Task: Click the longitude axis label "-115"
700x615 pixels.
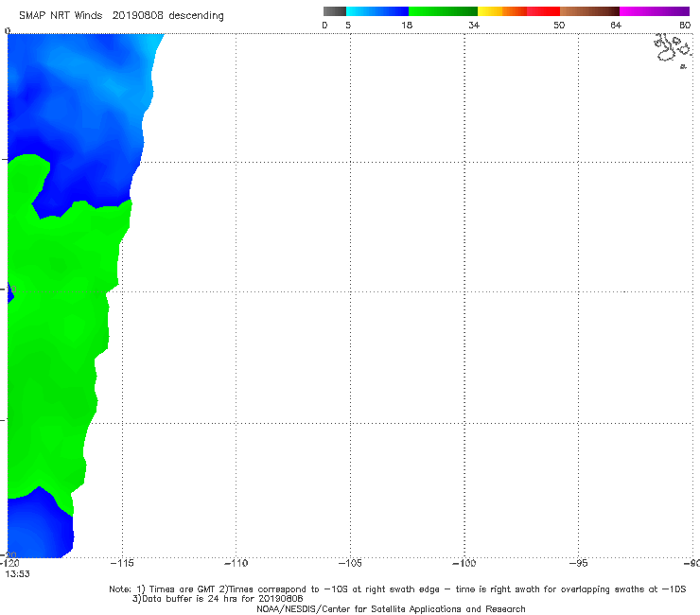Action: [122, 563]
